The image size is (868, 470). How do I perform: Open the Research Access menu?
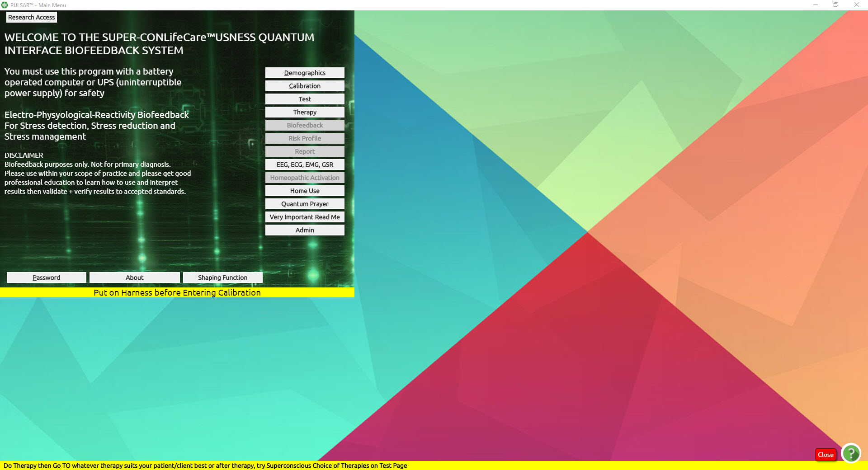(32, 17)
